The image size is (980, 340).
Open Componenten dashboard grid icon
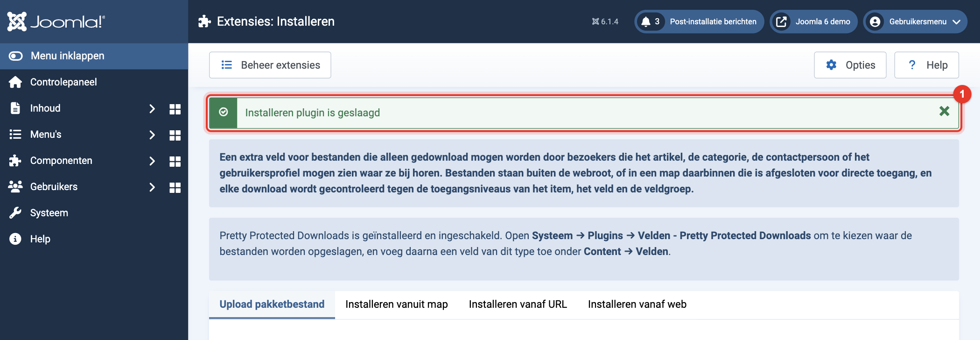coord(175,162)
